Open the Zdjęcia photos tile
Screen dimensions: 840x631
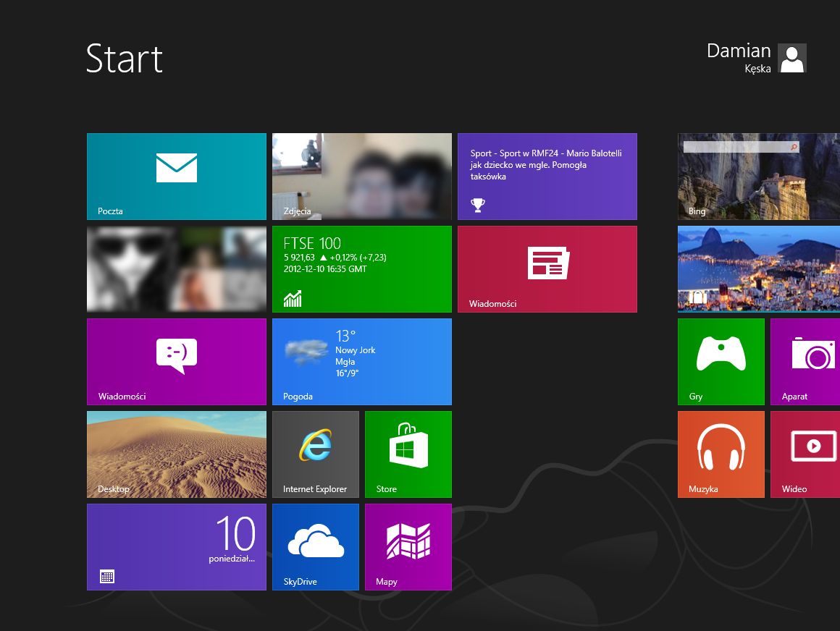click(361, 177)
